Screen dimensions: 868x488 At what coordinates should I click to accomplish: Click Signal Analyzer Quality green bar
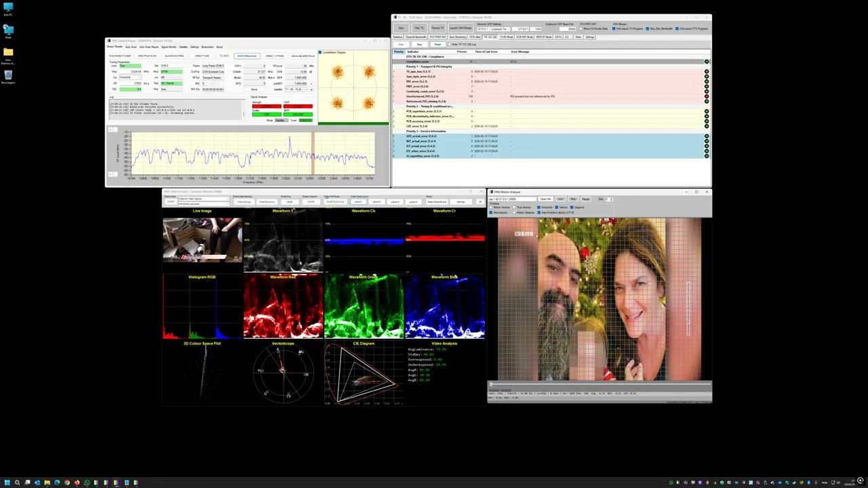[x=267, y=115]
